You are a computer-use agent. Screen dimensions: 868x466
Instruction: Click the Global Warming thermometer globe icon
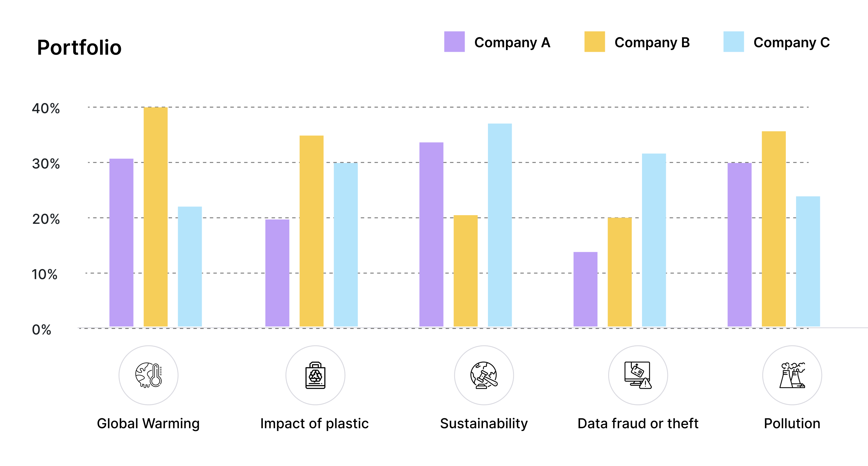(148, 375)
